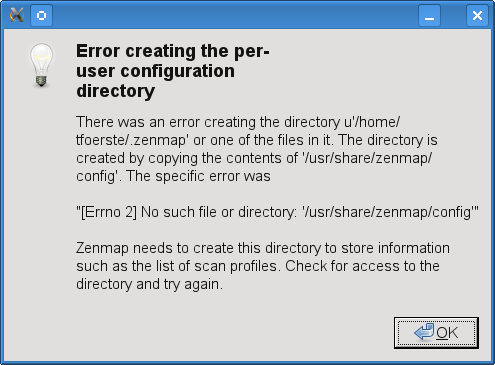
Task: Open the X window menu icon
Action: pyautogui.click(x=16, y=15)
